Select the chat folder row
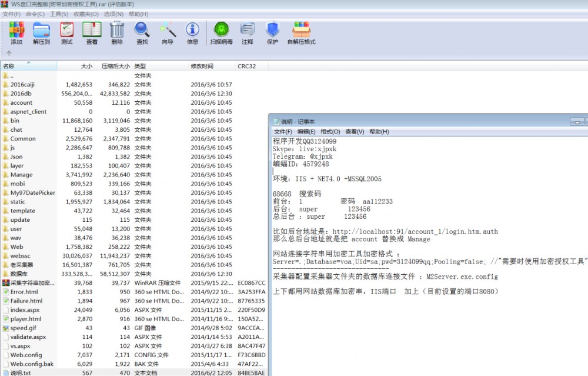The height and width of the screenshot is (376, 588). (x=134, y=129)
